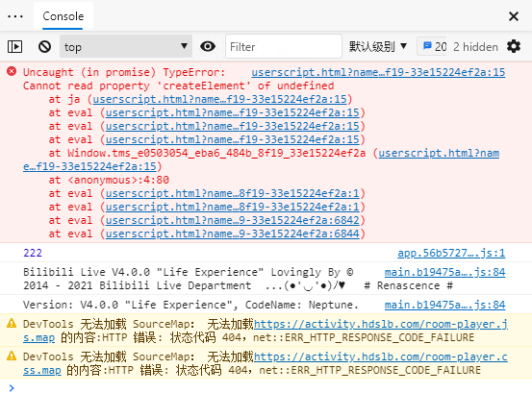Screen dimensions: 532x418
Task: Click the warning icon of room-player.js.map message
Action: tap(12, 323)
